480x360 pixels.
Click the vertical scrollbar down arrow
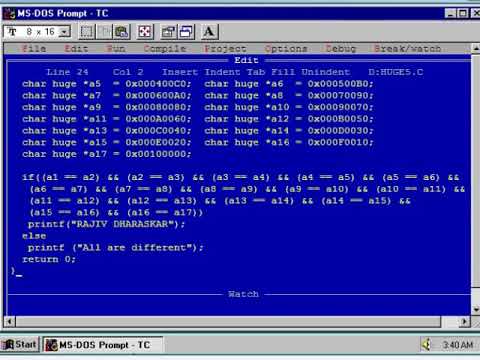[x=476, y=309]
